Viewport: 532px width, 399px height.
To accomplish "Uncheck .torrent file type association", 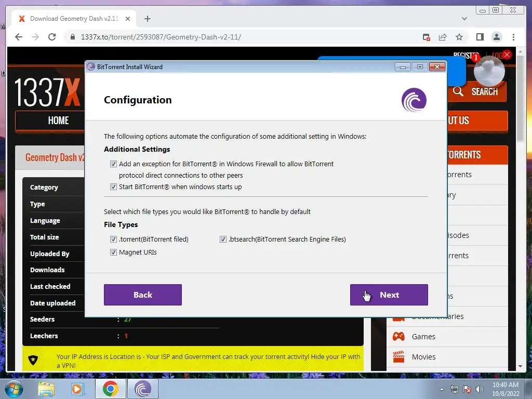I will (x=113, y=239).
